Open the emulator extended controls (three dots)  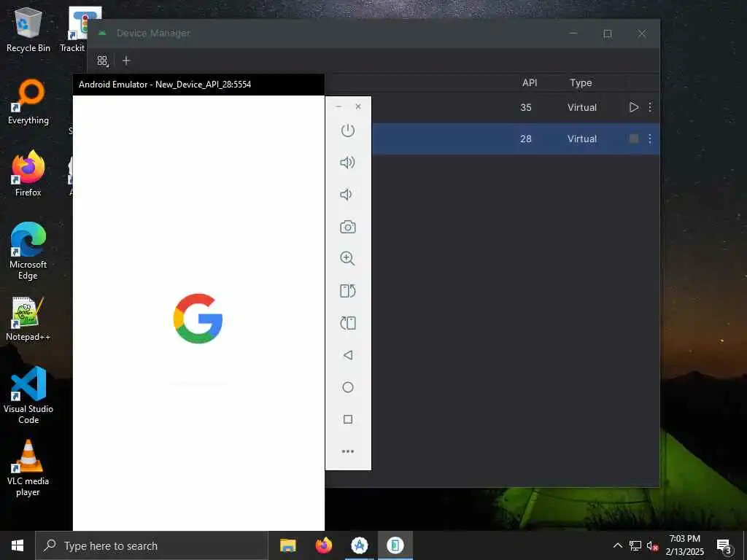[x=348, y=451]
